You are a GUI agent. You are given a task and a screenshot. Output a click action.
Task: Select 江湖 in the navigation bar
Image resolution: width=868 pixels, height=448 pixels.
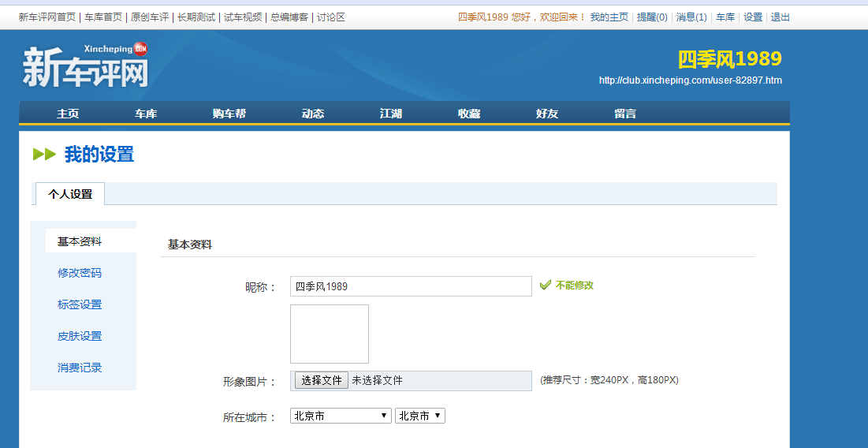[391, 114]
